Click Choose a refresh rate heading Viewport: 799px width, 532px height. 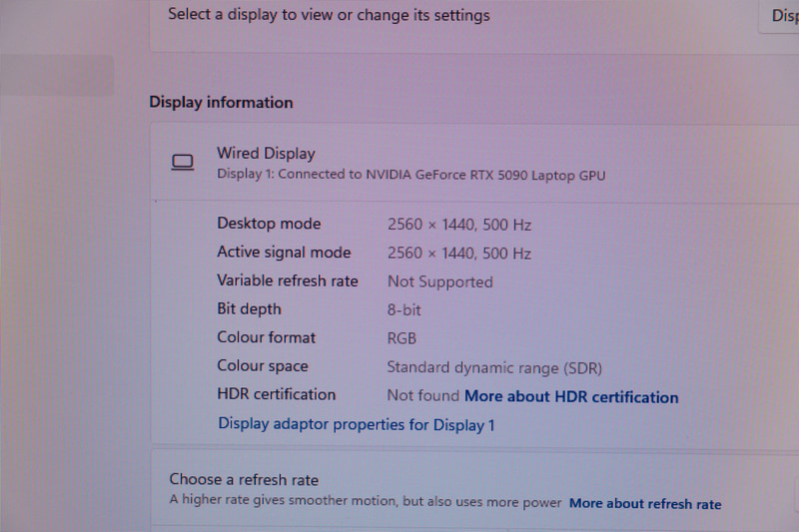point(244,479)
